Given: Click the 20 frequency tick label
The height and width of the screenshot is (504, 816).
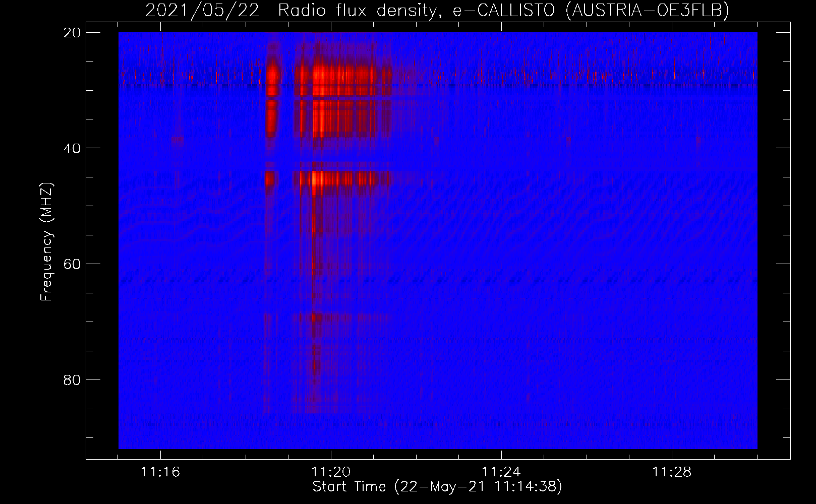Looking at the screenshot, I should pyautogui.click(x=73, y=33).
